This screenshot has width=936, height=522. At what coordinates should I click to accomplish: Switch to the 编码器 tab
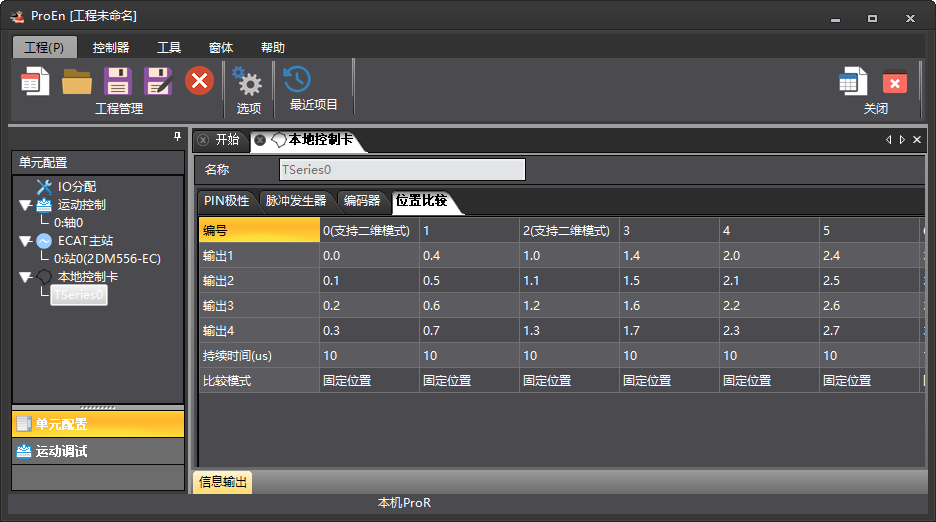click(x=362, y=201)
